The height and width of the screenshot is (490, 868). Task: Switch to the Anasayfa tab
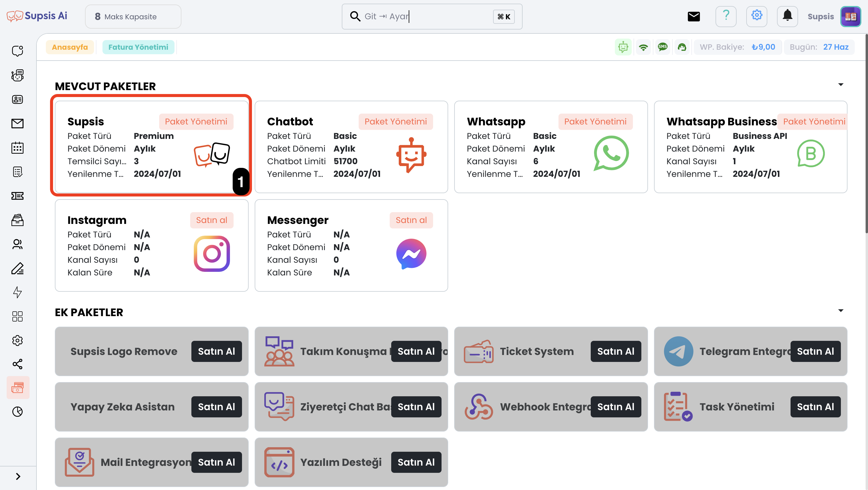click(x=70, y=47)
